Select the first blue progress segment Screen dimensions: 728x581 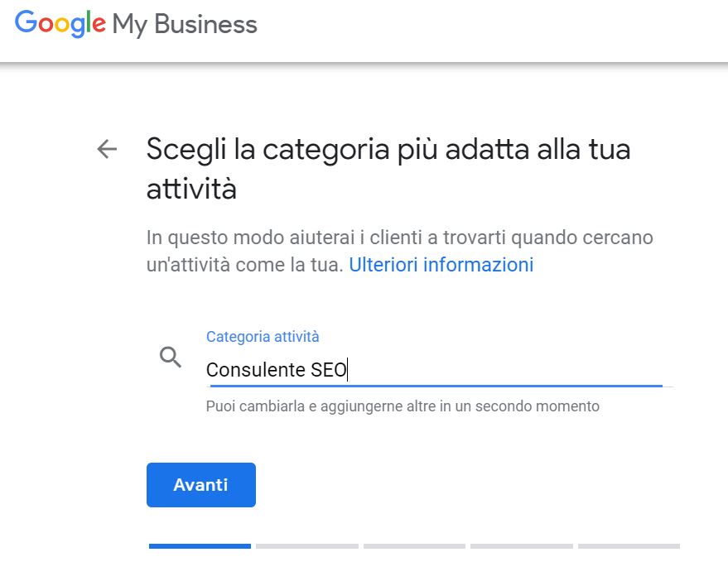click(x=200, y=546)
